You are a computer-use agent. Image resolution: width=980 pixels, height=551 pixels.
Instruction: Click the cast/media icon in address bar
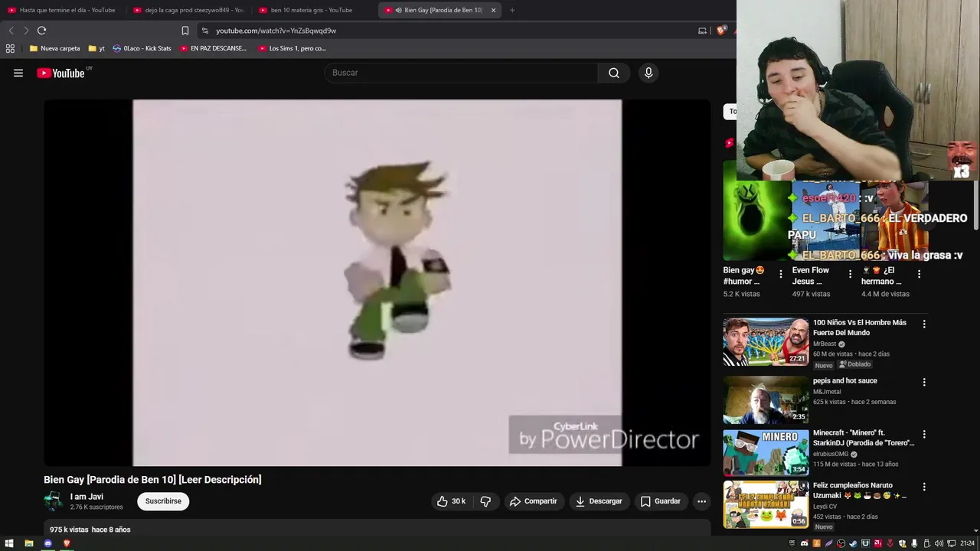(x=702, y=31)
